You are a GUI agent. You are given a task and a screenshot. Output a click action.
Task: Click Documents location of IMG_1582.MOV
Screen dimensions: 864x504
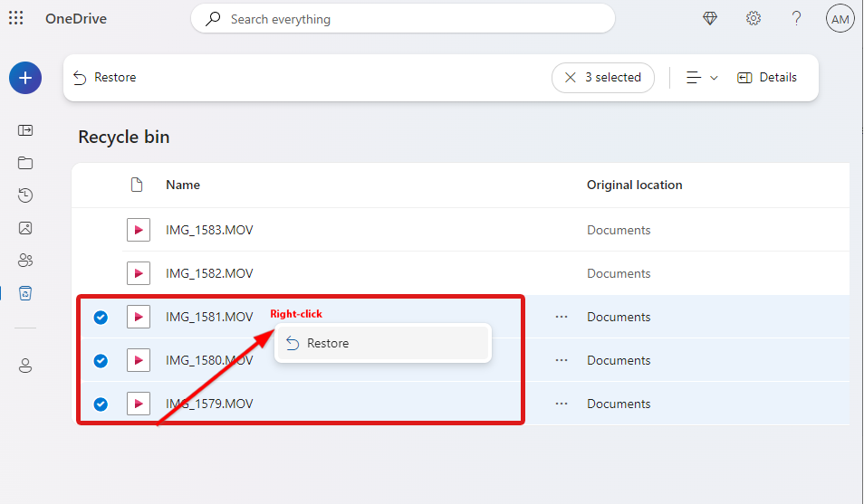tap(619, 274)
